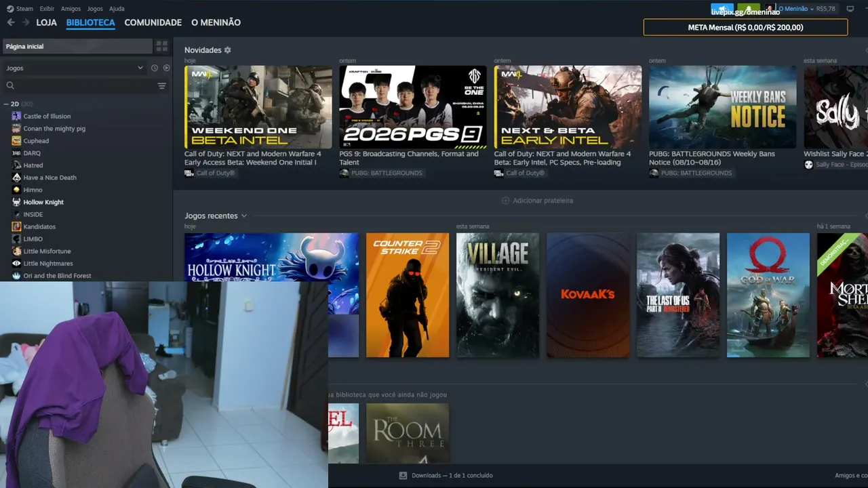Open Call of Duty link under Weekend One news
Image resolution: width=868 pixels, height=488 pixels.
click(x=216, y=173)
